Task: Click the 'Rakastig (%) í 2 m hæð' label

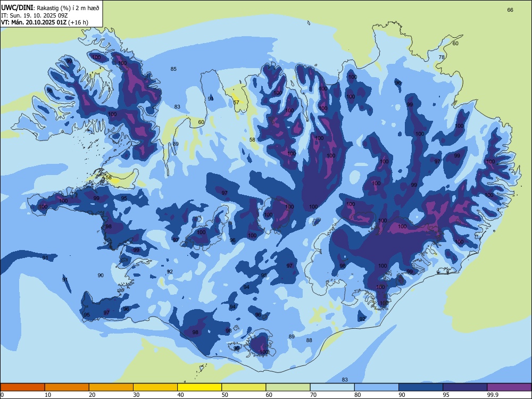Action: tap(68, 8)
